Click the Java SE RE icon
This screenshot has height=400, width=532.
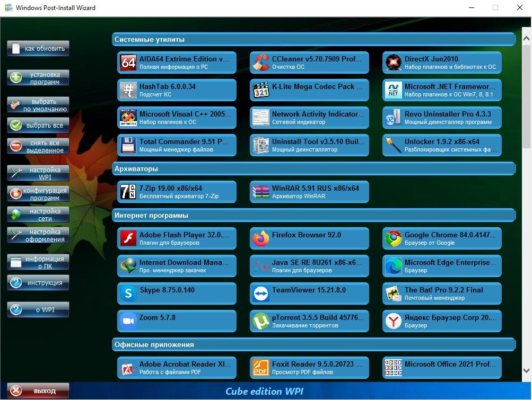pos(261,266)
